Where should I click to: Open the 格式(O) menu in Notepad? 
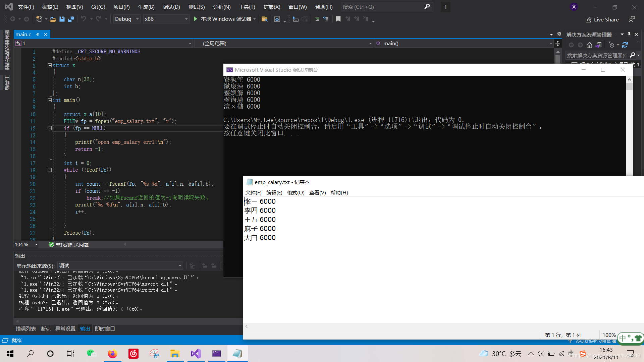(x=296, y=193)
